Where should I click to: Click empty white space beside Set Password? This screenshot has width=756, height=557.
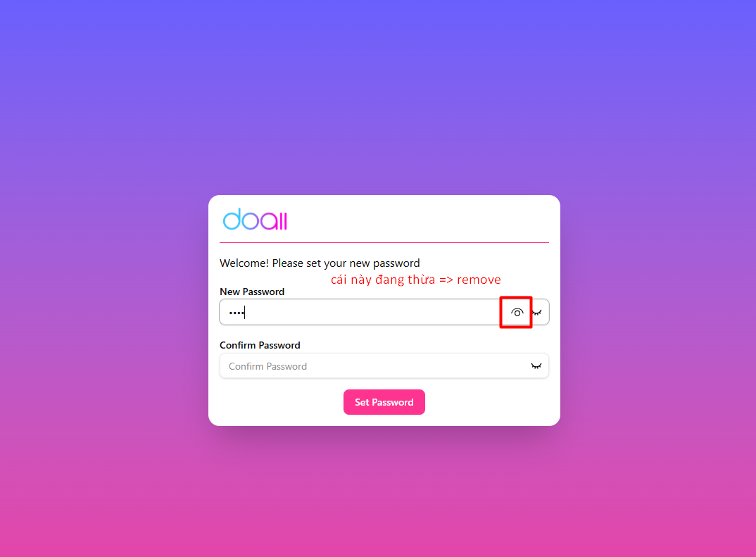point(487,402)
